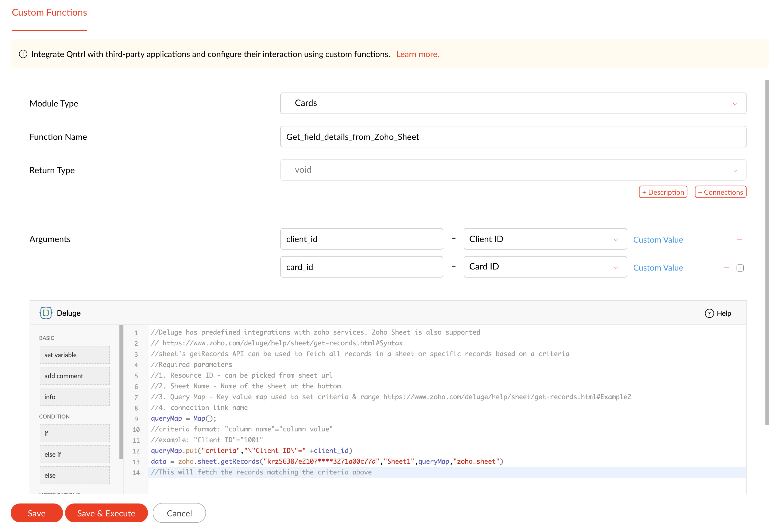Click the info icon in the banner
Screen dimensions: 781x532
(23, 54)
